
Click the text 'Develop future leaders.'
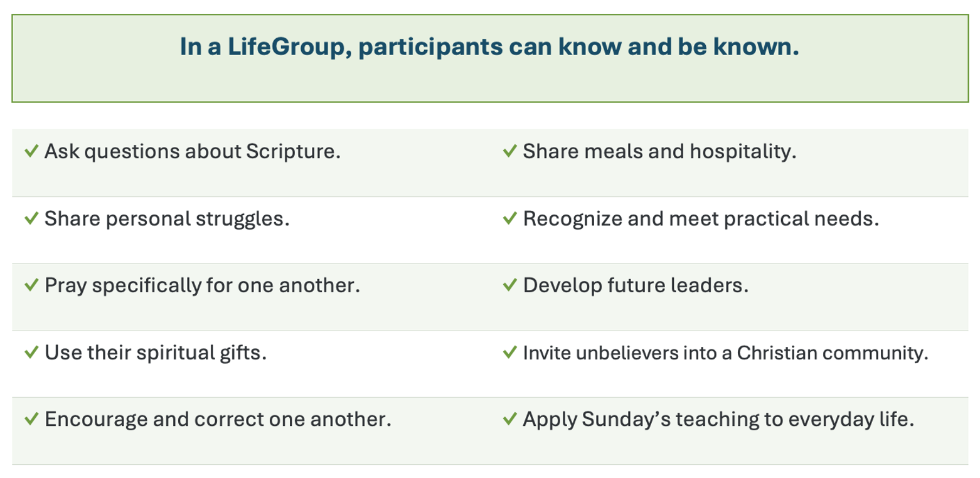636,286
